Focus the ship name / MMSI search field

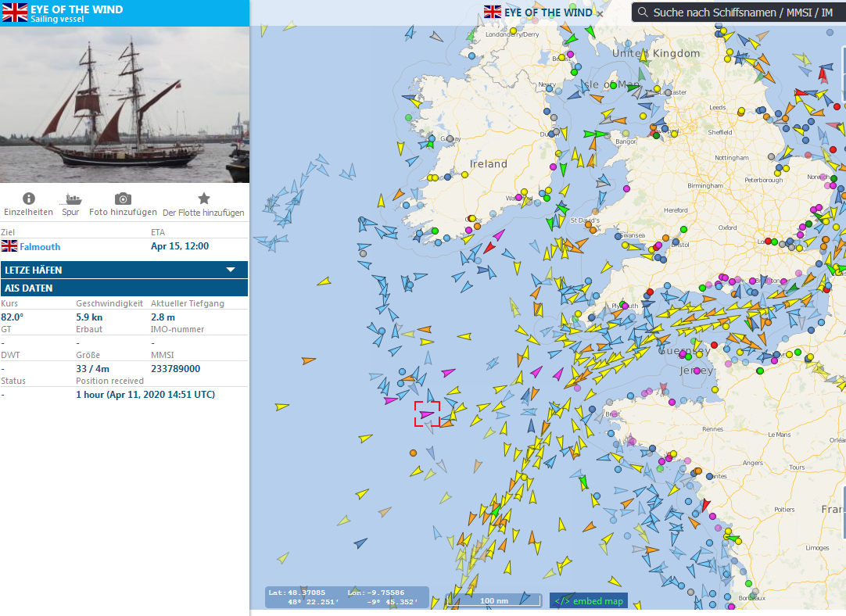click(743, 13)
